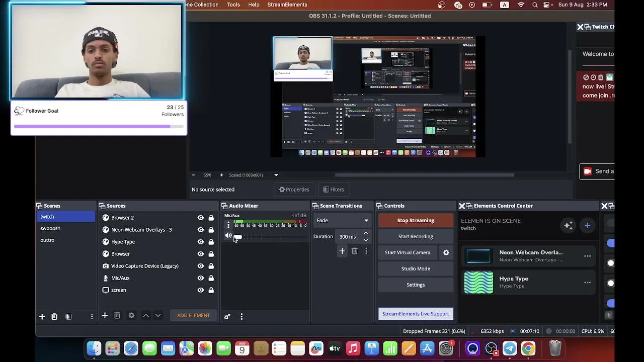Screen dimensions: 644x362
Task: Open Mic/Aux three-dot options in mixer
Action: 228,225
